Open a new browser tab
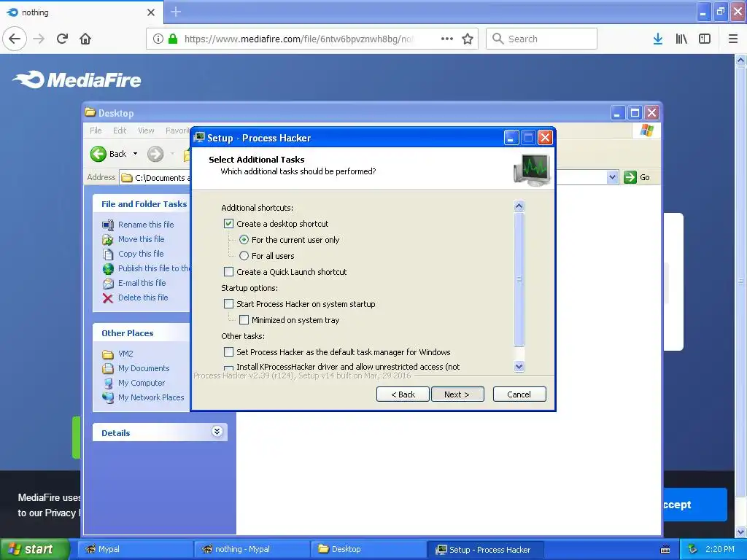 click(x=176, y=12)
